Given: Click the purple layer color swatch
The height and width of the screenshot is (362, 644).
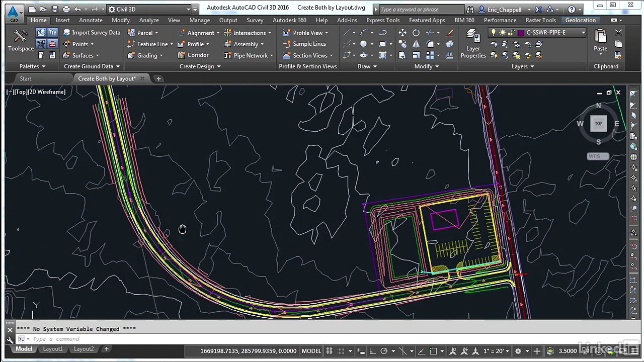Looking at the screenshot, I should click(521, 33).
